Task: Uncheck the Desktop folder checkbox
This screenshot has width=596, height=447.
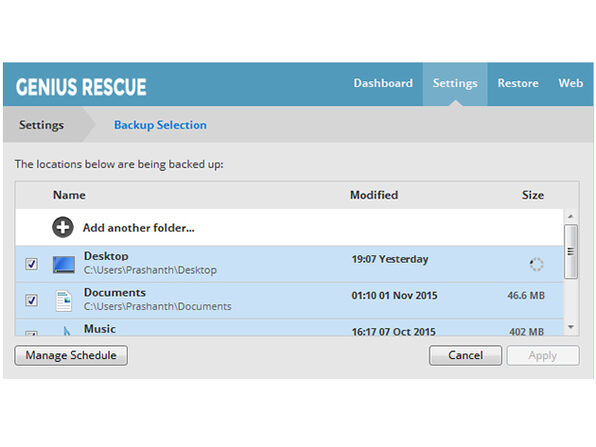Action: pyautogui.click(x=32, y=264)
